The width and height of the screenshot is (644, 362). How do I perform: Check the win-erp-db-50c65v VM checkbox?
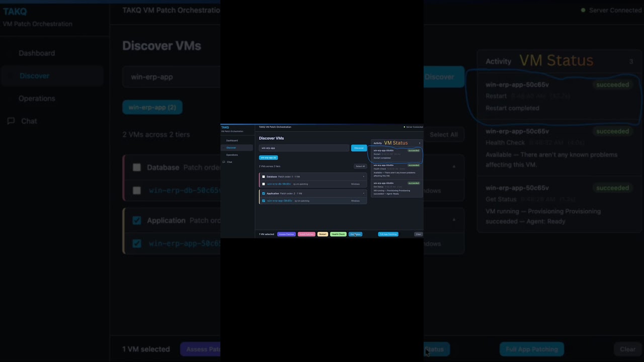[264, 184]
